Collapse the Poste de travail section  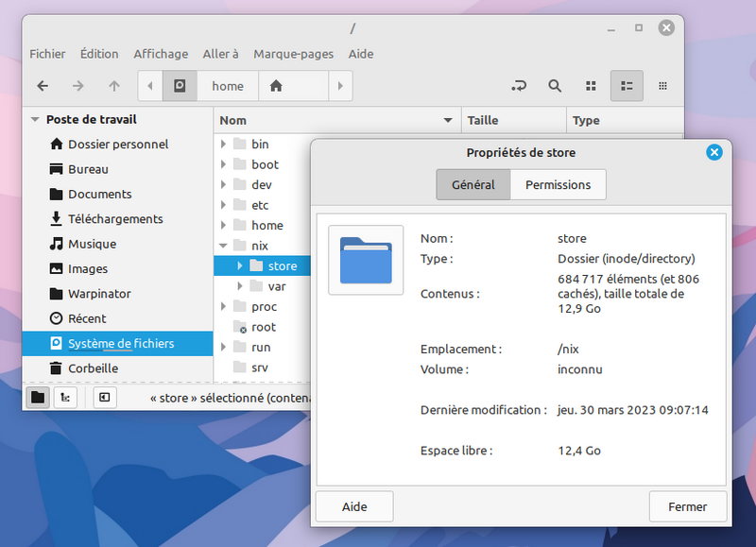click(x=35, y=120)
